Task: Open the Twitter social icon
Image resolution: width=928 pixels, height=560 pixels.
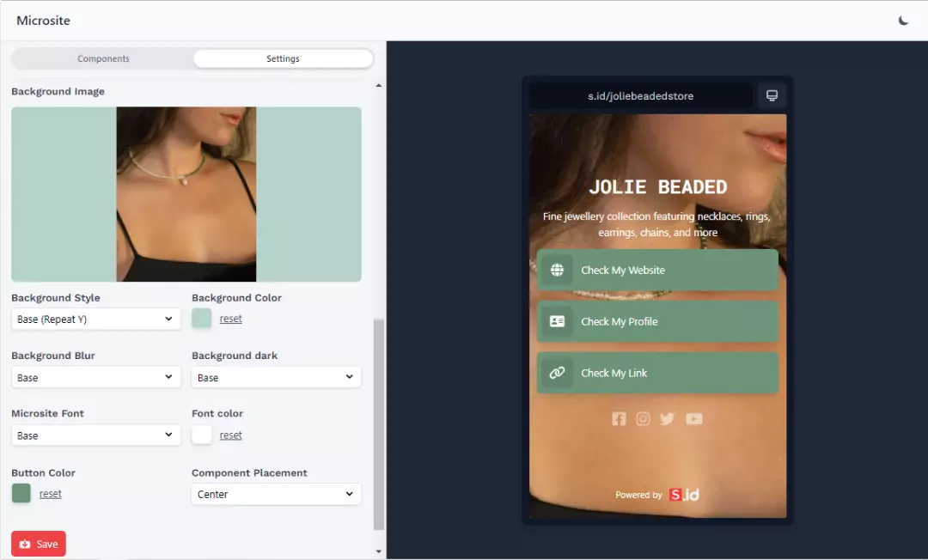Action: point(668,419)
